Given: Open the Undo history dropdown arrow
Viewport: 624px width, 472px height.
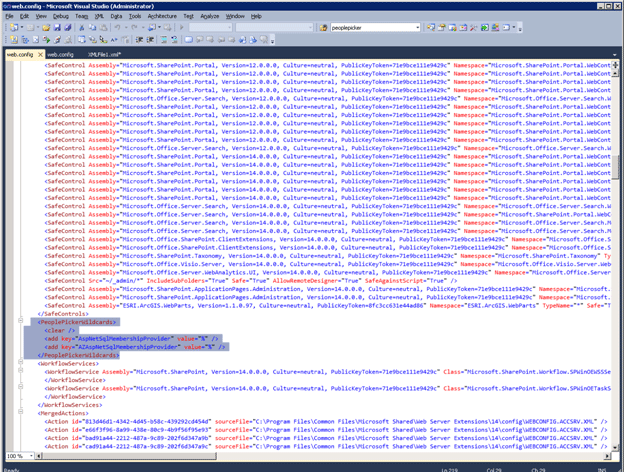Looking at the screenshot, I should point(126,27).
